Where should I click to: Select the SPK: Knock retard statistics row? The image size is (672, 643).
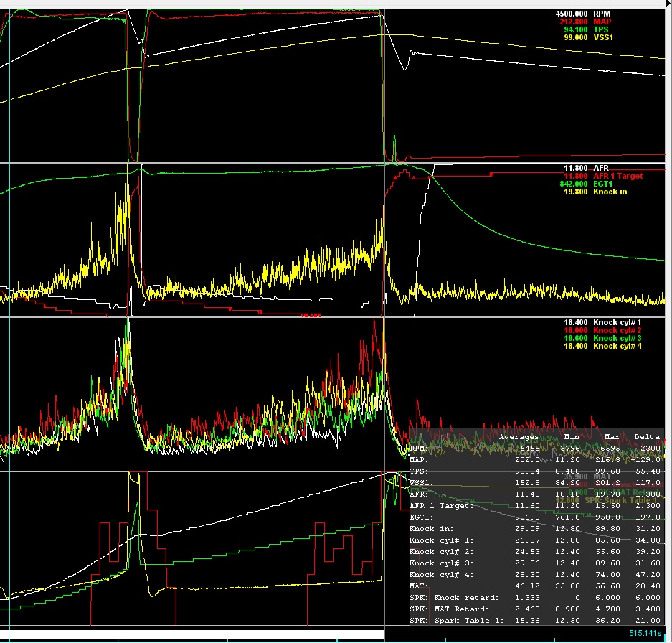click(535, 598)
